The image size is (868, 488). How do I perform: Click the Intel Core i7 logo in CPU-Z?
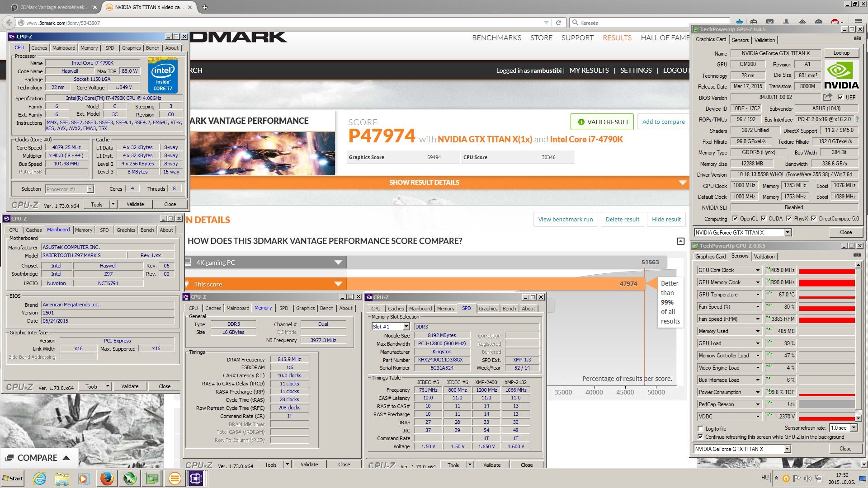(163, 75)
